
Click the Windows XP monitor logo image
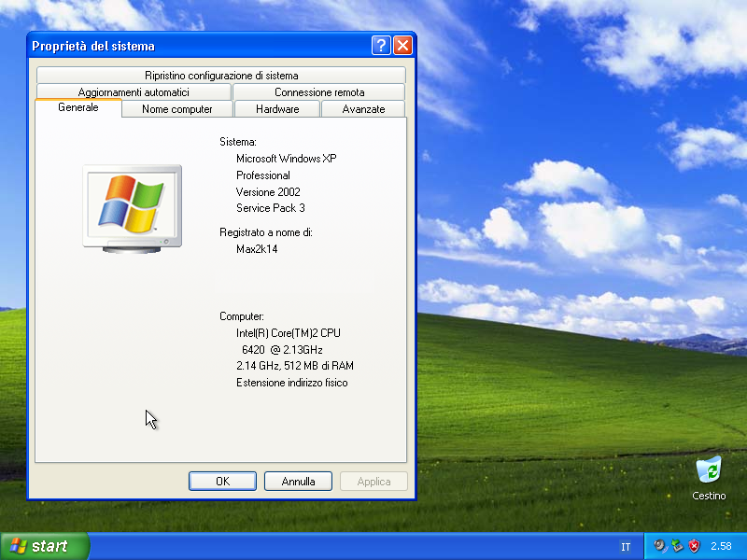[x=133, y=208]
